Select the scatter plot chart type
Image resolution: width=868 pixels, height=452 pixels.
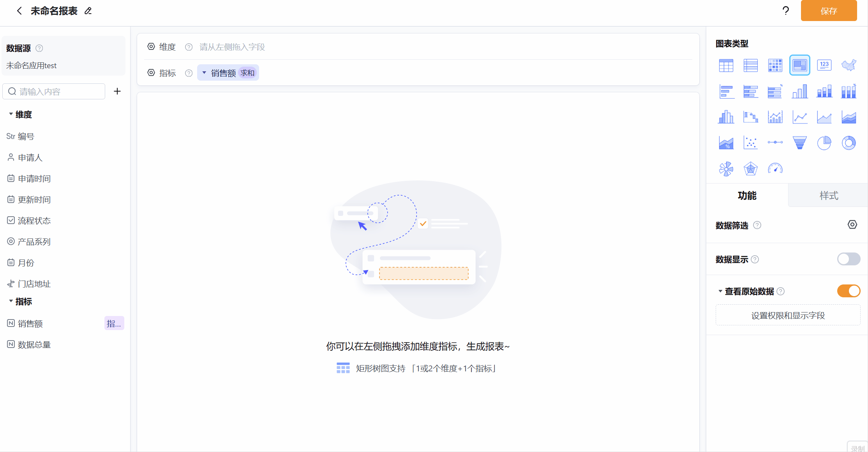click(x=750, y=143)
